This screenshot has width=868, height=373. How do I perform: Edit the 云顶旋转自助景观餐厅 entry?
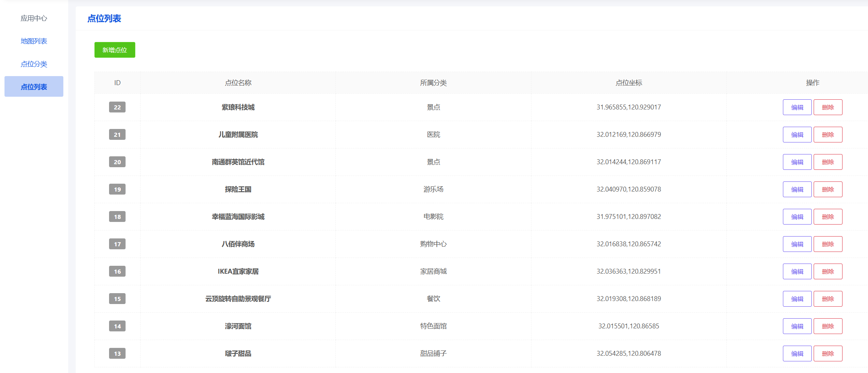point(797,299)
